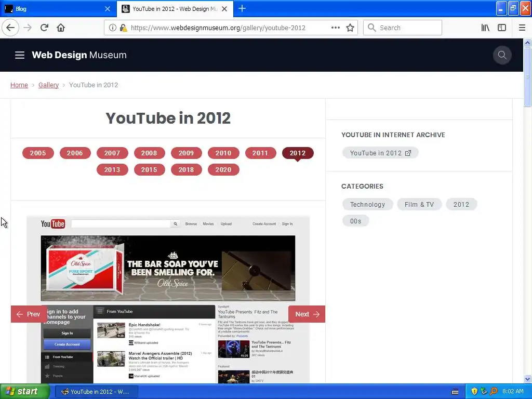The image size is (532, 399).
Task: Close the YouTube in 2012 tab
Action: click(224, 9)
